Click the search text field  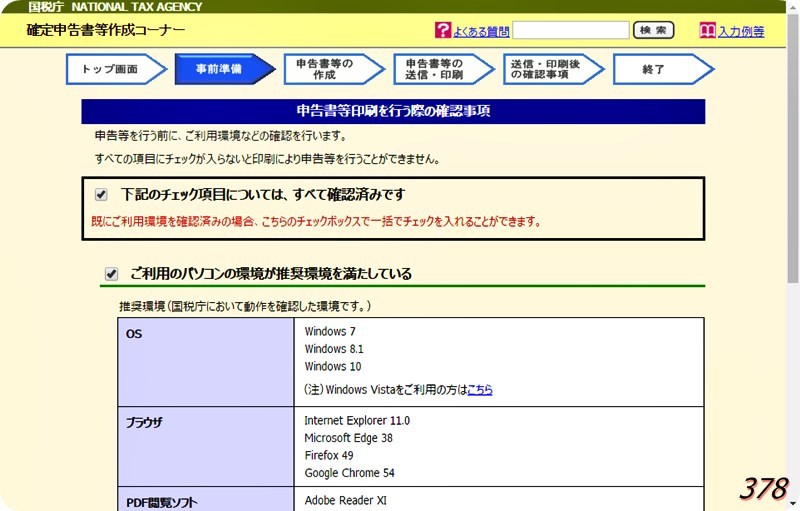tap(571, 30)
